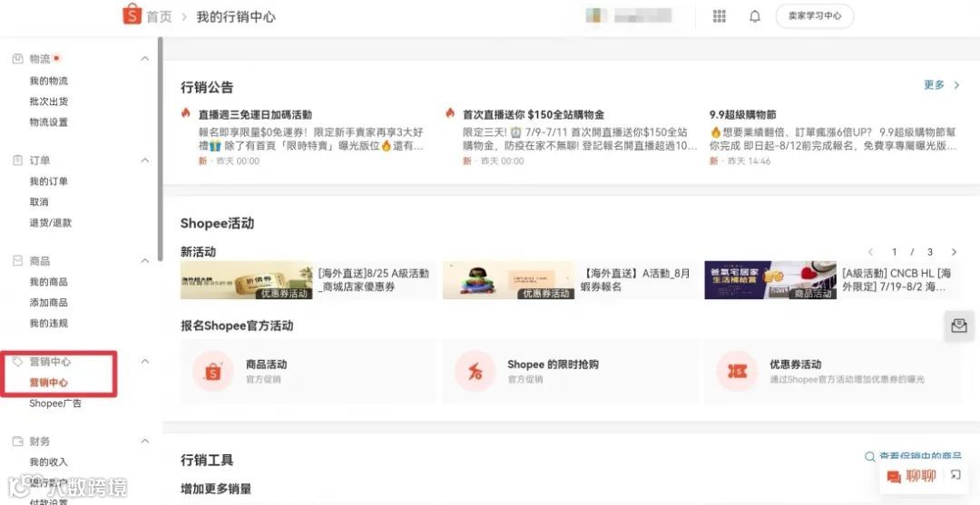Viewport: 980px width, 505px height.
Task: Open 我的物流 in sidebar
Action: tap(49, 82)
